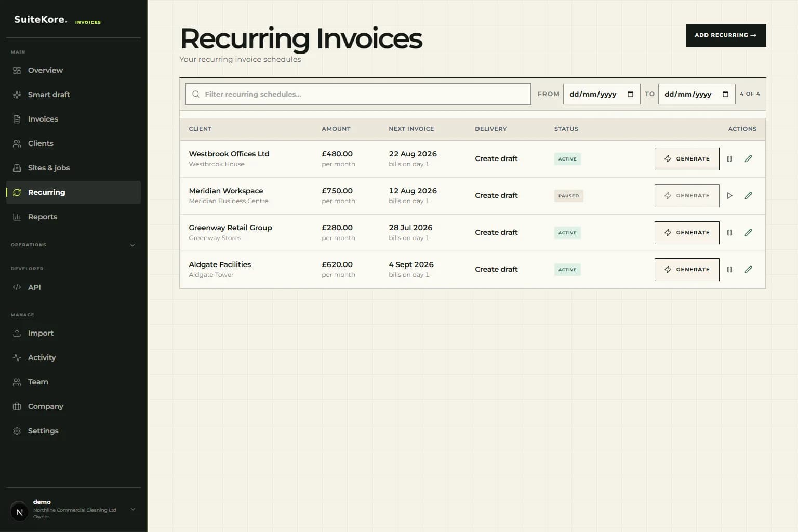Click the 4 OF 4 count label

click(750, 94)
